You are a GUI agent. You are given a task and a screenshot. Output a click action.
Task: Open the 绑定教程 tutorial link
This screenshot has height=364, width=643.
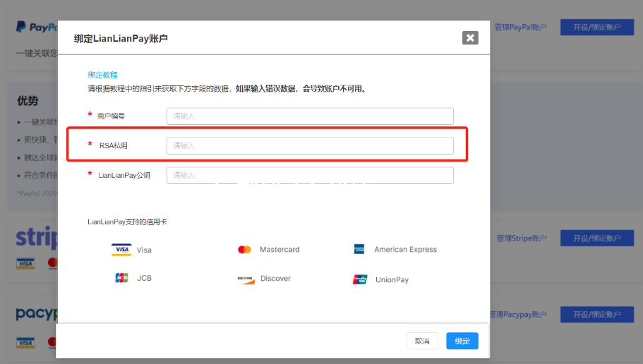point(102,75)
